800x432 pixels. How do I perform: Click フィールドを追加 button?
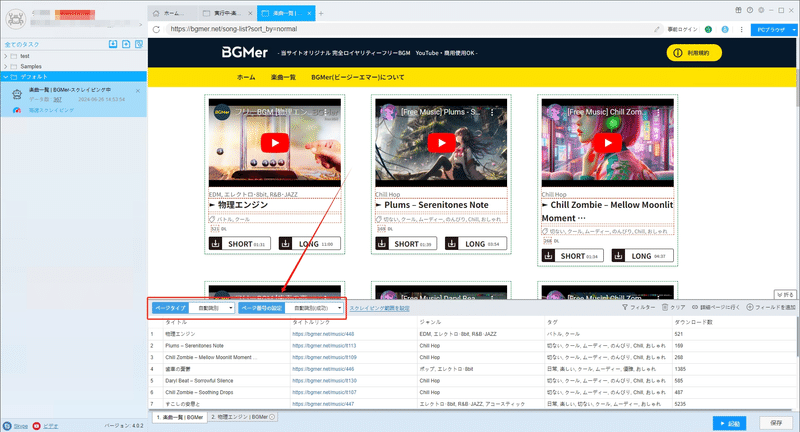pos(771,307)
